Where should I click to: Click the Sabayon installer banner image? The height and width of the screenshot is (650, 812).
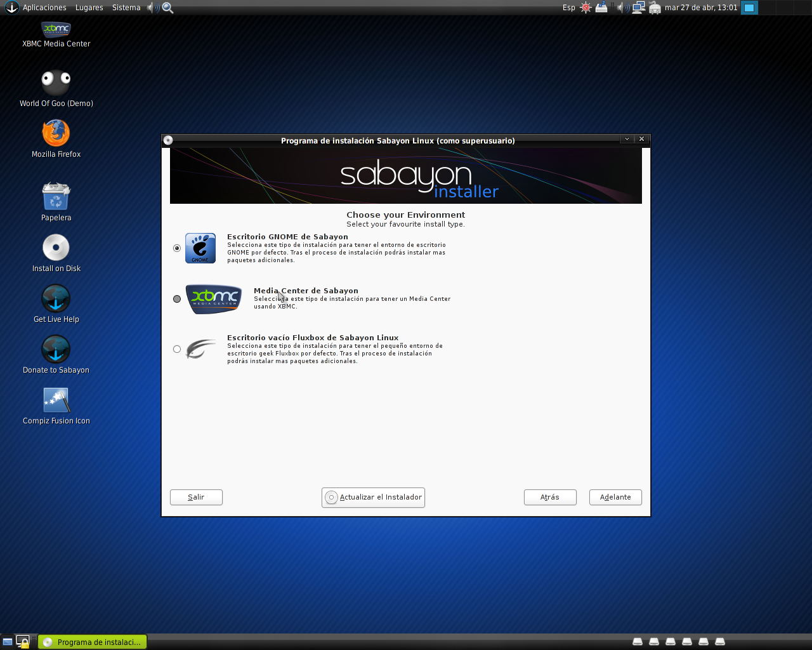(406, 176)
